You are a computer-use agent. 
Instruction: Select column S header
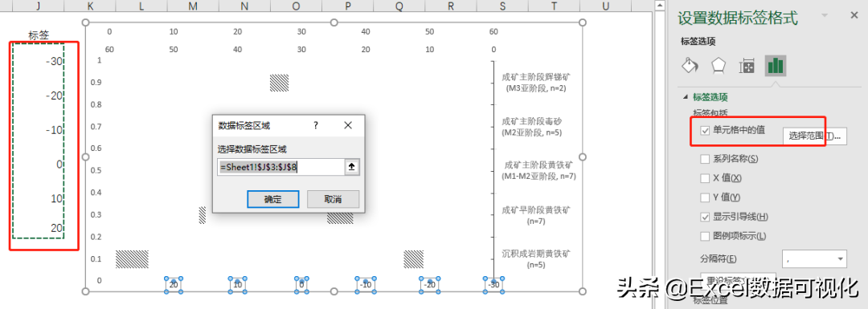coord(502,6)
